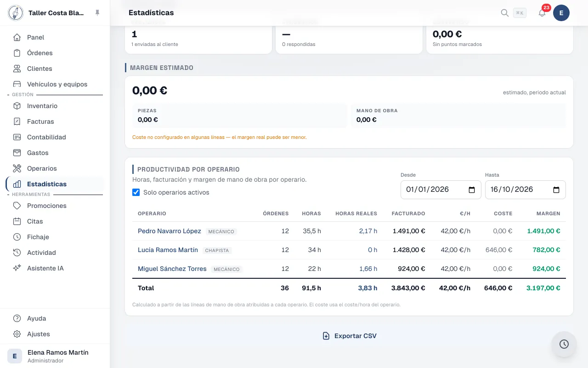Click Lucía's 646,00 € coste value
The height and width of the screenshot is (368, 588).
click(499, 250)
